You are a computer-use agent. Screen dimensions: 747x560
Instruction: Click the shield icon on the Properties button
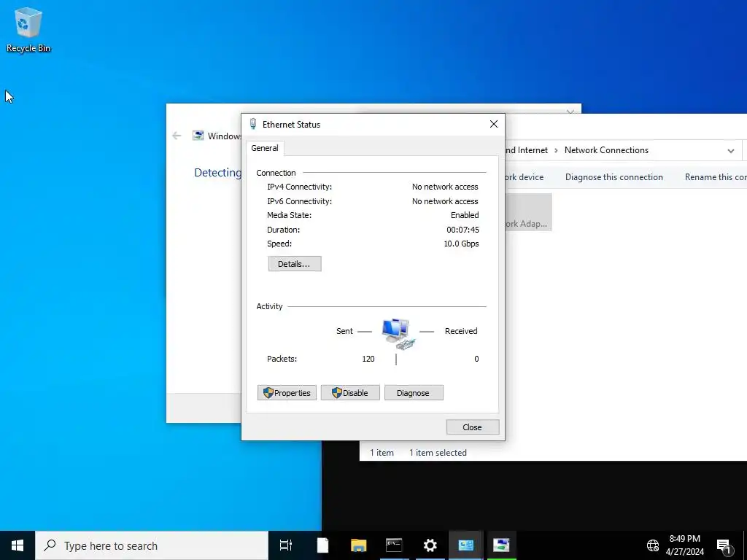tap(268, 392)
